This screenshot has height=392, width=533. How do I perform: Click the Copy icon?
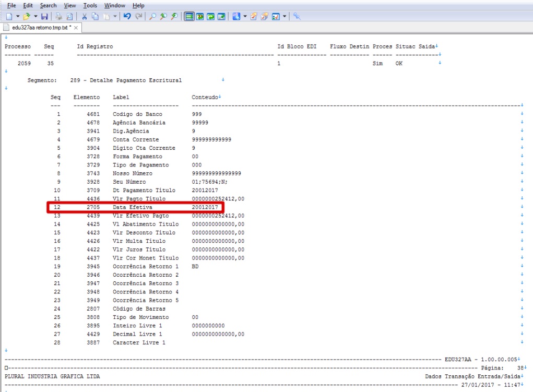point(95,16)
